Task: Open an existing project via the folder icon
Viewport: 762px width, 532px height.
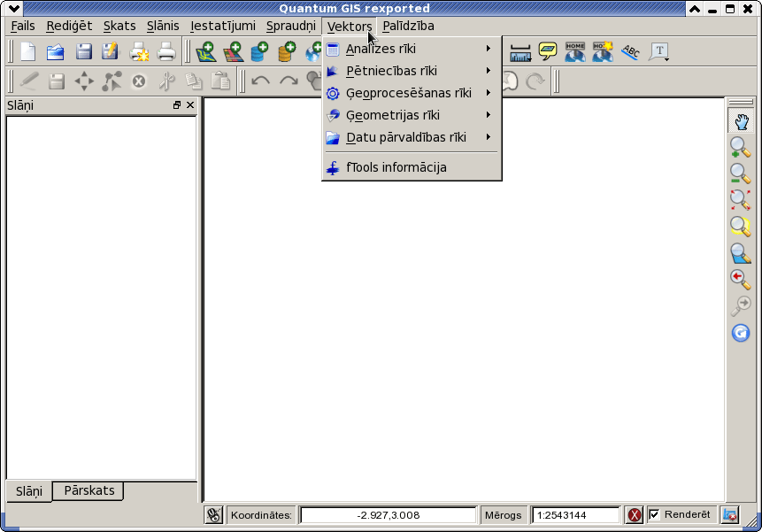Action: [56, 51]
